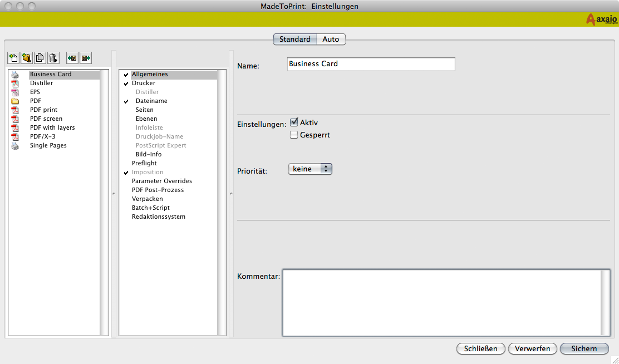Click the PDF icon beside PDF print
This screenshot has height=364, width=619.
[x=15, y=110]
